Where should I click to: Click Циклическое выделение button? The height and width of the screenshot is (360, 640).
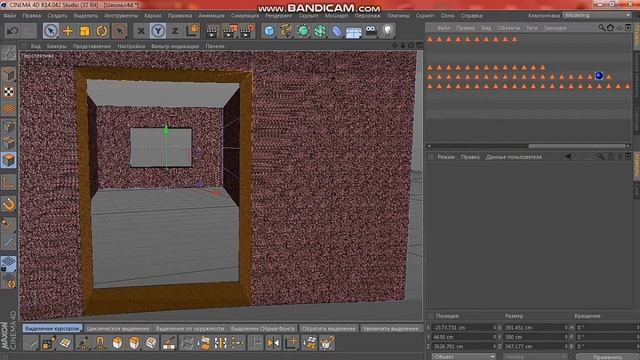point(118,328)
